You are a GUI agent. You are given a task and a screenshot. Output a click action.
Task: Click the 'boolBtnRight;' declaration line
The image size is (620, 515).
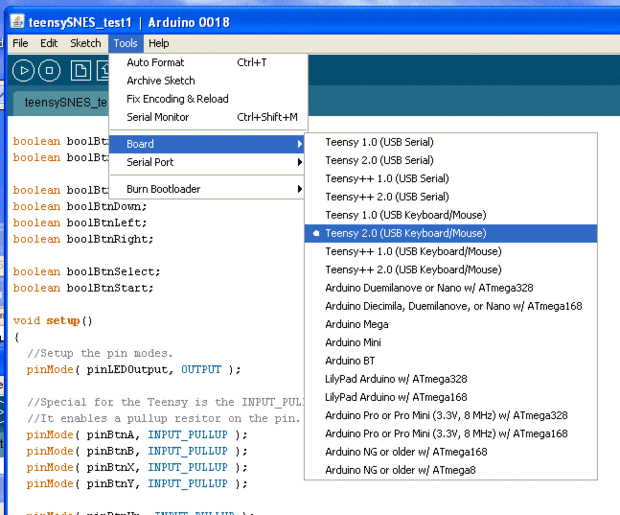[83, 239]
